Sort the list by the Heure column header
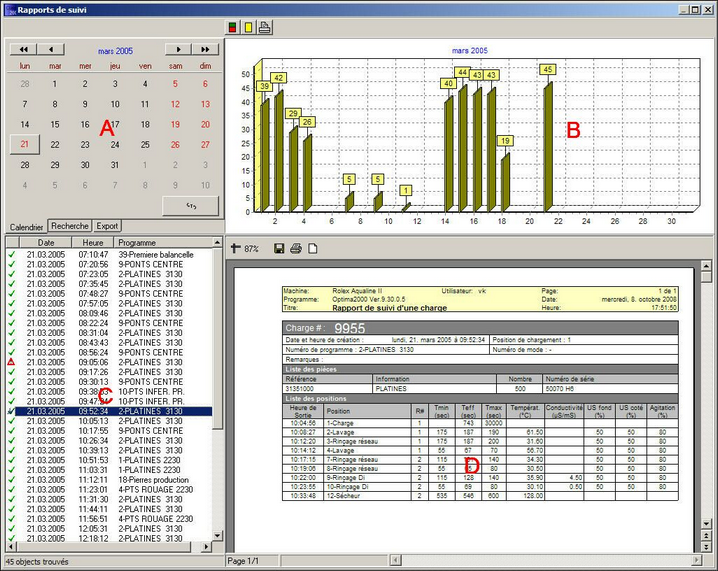The image size is (718, 571). click(92, 243)
